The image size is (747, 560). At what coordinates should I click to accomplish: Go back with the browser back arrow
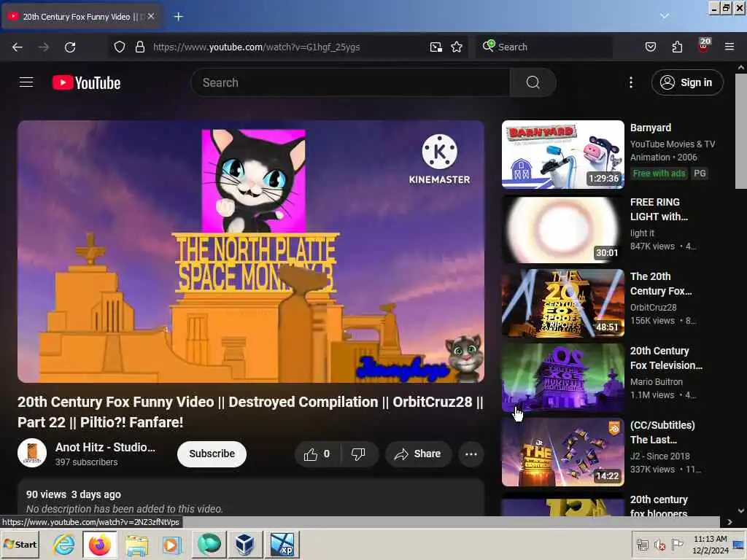(18, 47)
